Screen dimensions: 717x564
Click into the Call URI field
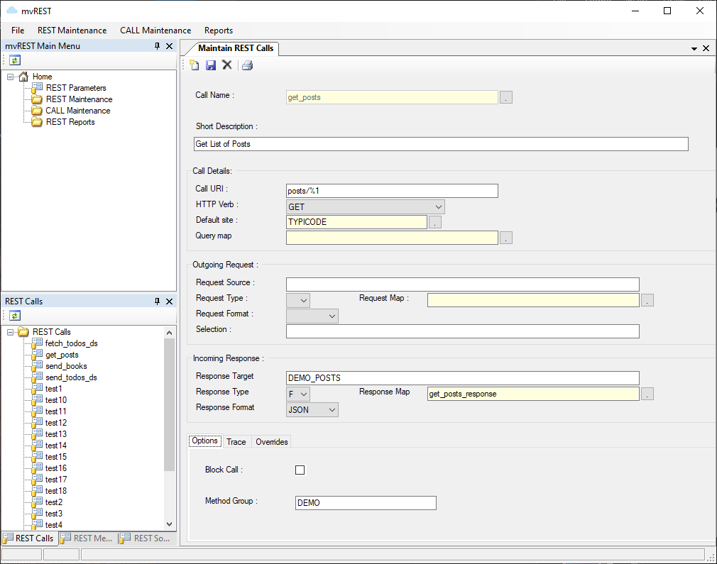pos(391,191)
